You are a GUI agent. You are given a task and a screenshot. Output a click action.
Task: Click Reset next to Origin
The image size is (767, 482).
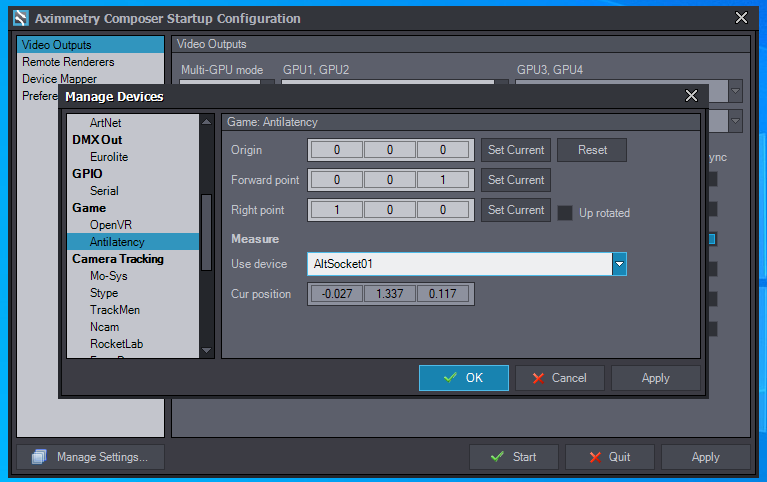click(x=592, y=150)
